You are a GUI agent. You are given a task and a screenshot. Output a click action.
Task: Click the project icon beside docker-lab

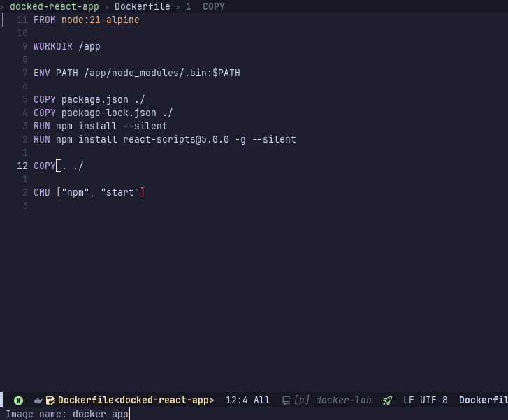tap(286, 400)
